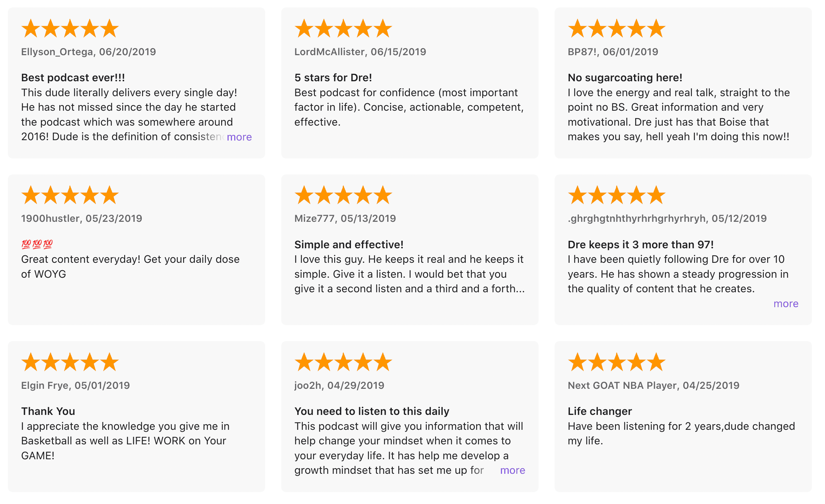This screenshot has width=825, height=504.
Task: Expand the 'Best podcast ever!!!' review with more
Action: click(239, 137)
